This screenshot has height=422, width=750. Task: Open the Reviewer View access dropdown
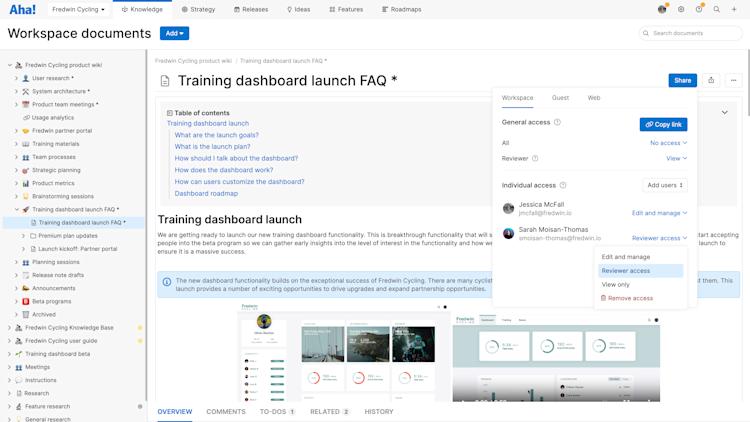(x=677, y=158)
